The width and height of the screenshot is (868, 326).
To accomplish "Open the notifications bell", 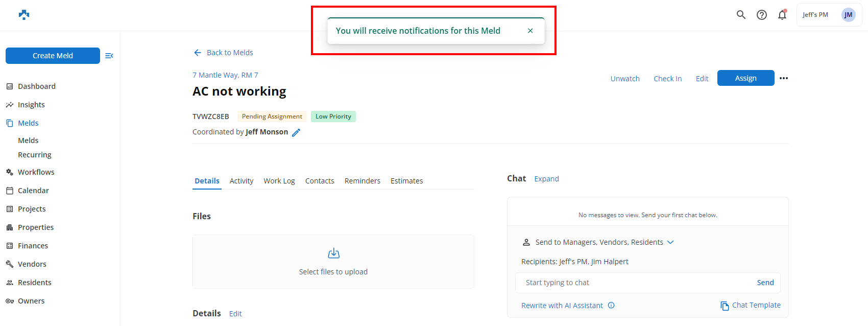I will click(782, 15).
